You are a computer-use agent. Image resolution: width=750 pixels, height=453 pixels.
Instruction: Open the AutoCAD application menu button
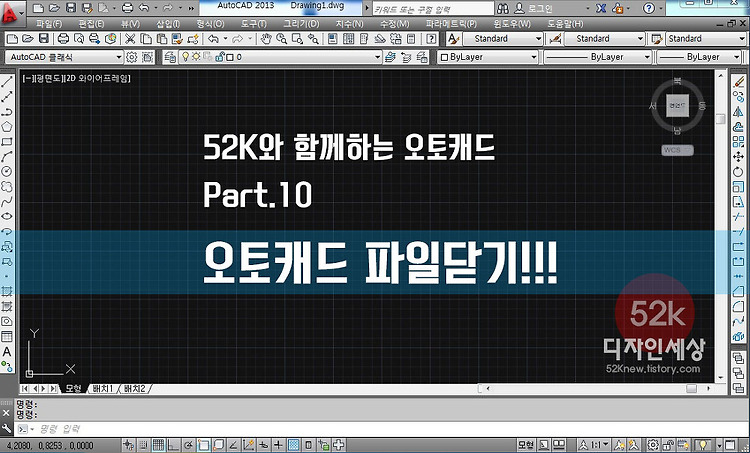coord(11,12)
